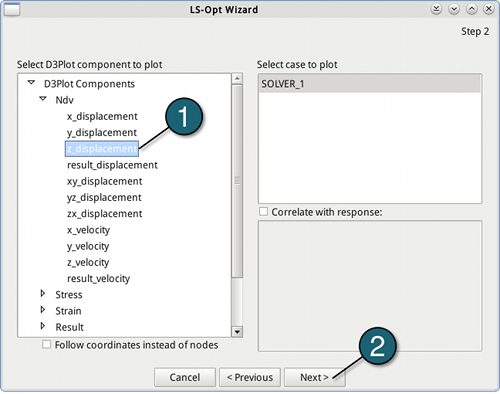Expand the Result branch
The width and height of the screenshot is (500, 394).
pos(43,326)
